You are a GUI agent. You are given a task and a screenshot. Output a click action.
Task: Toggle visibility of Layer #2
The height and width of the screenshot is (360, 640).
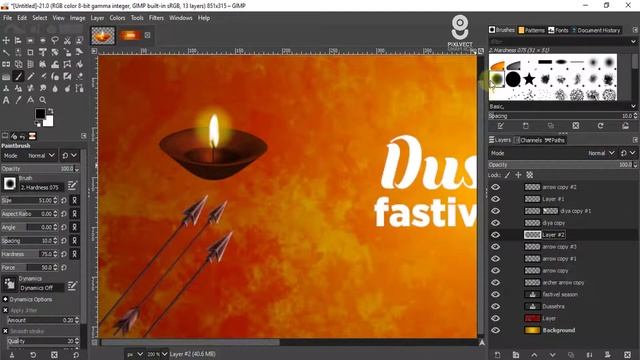pyautogui.click(x=496, y=235)
